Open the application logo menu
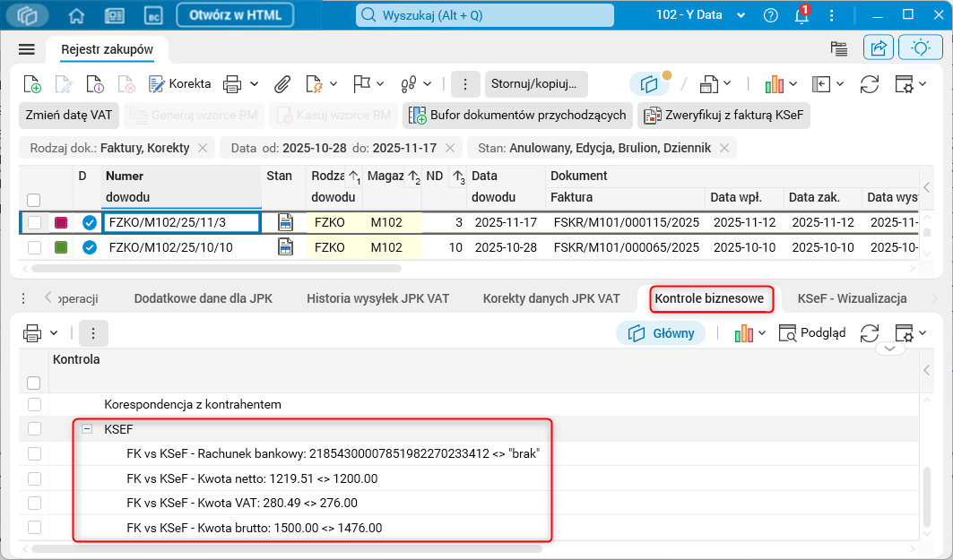953x560 pixels. tap(28, 16)
